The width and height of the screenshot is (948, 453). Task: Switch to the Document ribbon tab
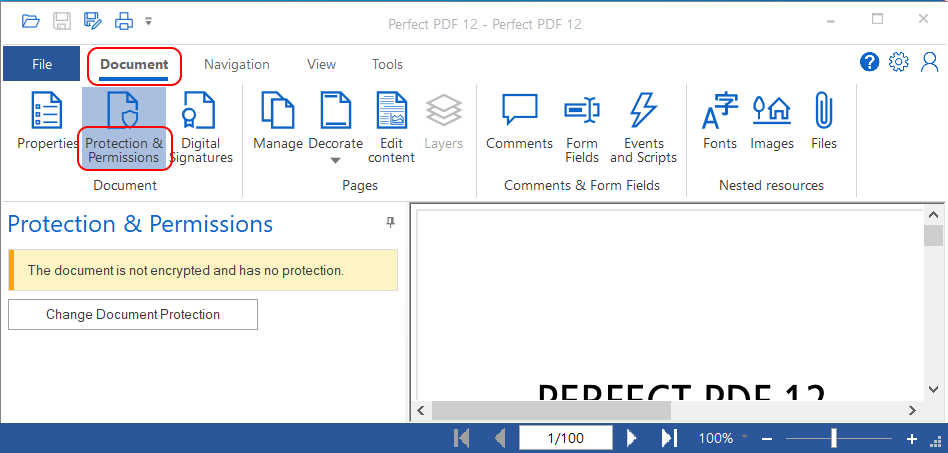click(134, 64)
